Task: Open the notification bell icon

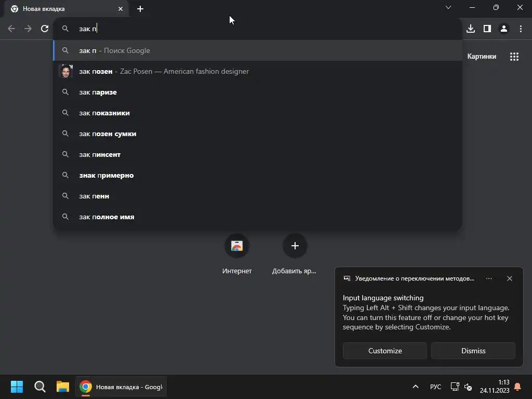Action: (x=518, y=387)
